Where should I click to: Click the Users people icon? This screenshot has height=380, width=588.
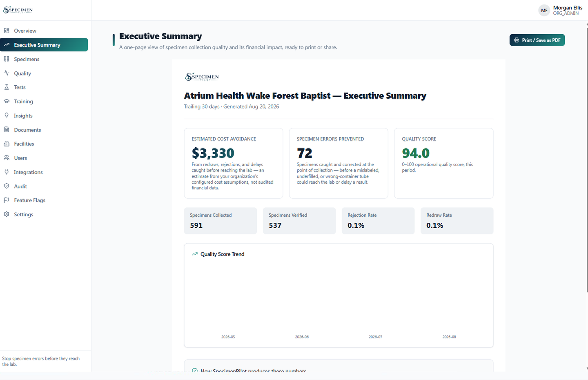(7, 158)
